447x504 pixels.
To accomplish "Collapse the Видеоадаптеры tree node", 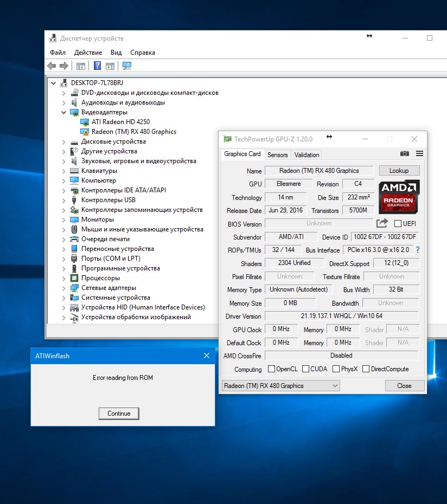I will (x=64, y=112).
